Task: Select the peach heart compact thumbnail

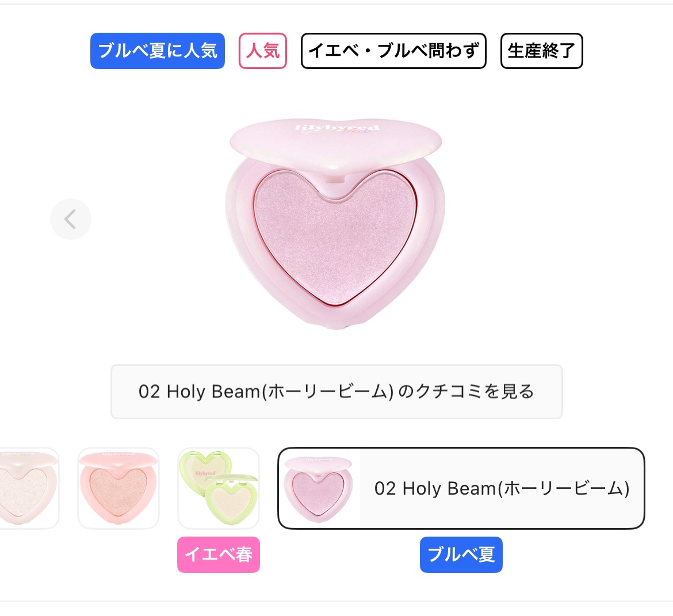Action: pos(118,488)
